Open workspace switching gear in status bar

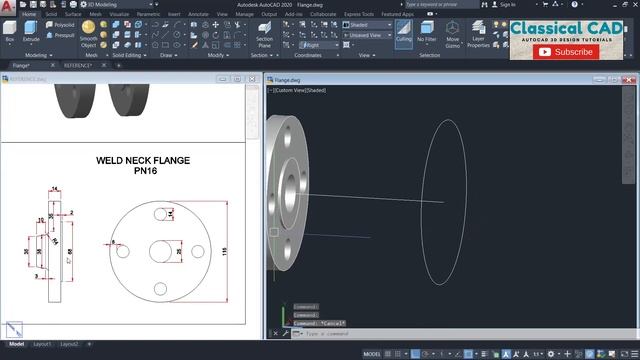pyautogui.click(x=551, y=354)
